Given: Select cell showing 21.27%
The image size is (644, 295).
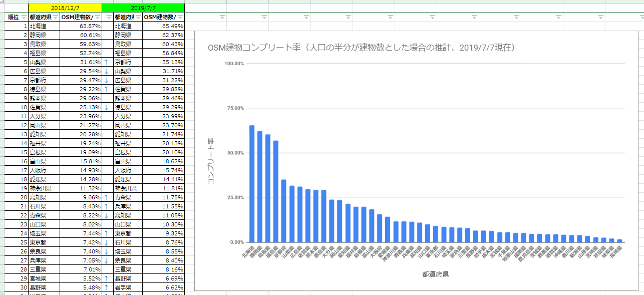Looking at the screenshot, I should coord(80,125).
